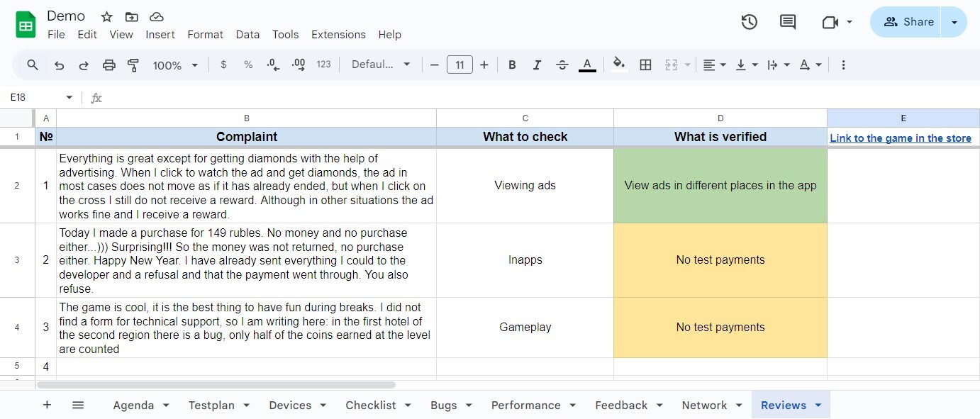Open the fill color picker

coord(619,65)
